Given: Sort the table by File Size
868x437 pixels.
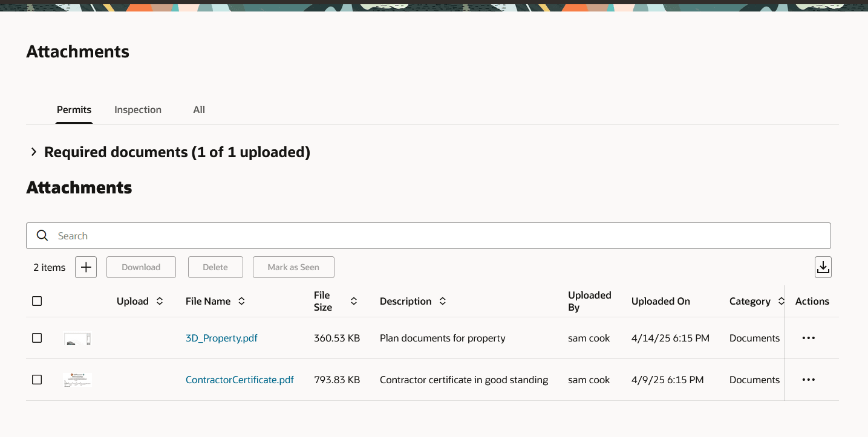Looking at the screenshot, I should (354, 300).
